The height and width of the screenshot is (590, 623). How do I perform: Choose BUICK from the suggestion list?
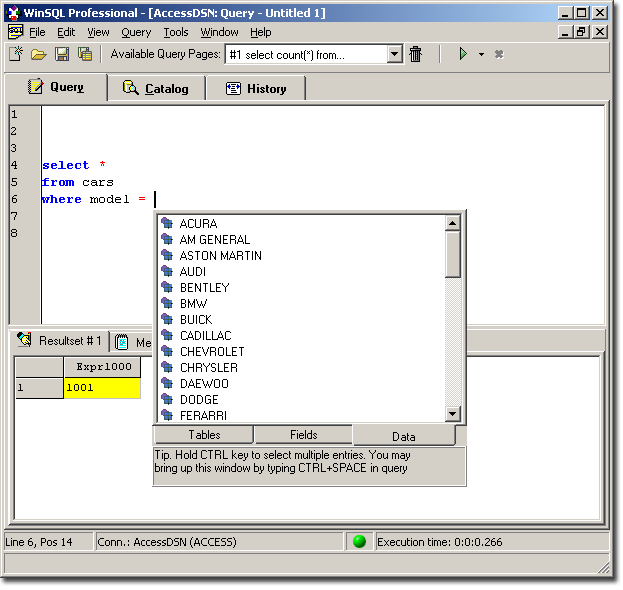point(302,319)
